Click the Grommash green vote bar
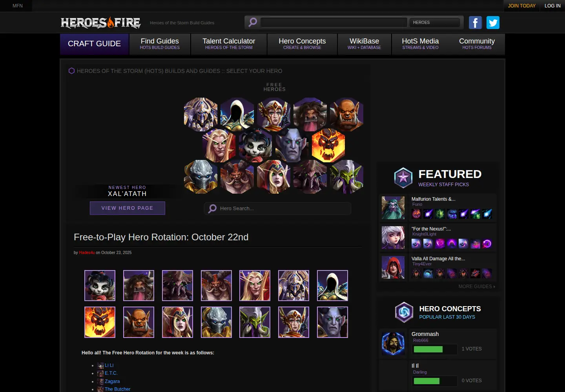Viewport: 565px width, 392px height. click(428, 349)
